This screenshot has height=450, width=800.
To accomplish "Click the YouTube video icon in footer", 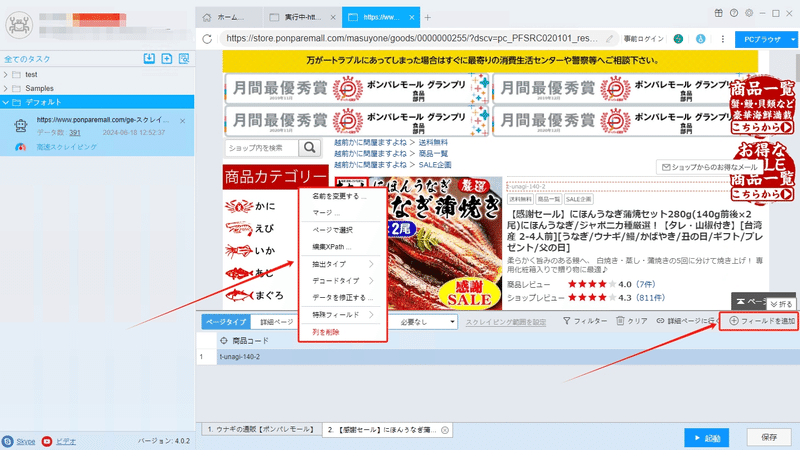I will (47, 441).
